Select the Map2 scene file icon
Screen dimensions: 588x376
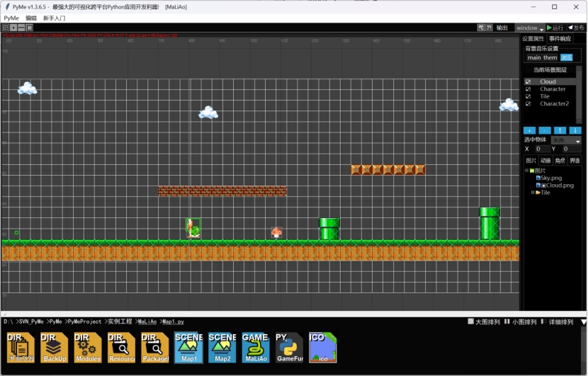coord(222,348)
